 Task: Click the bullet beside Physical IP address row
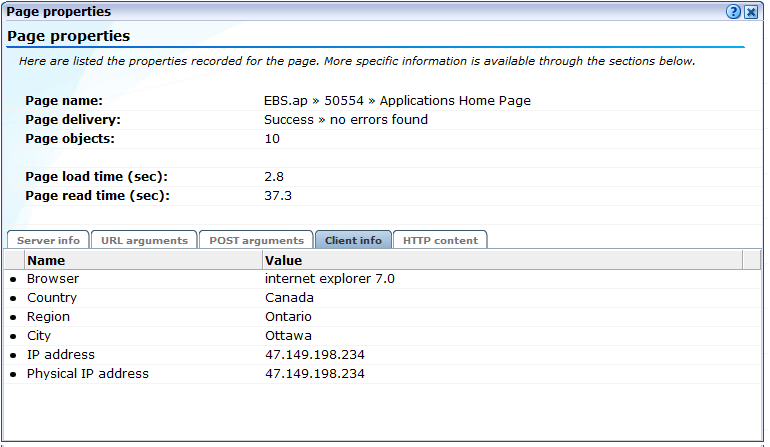[x=13, y=375]
